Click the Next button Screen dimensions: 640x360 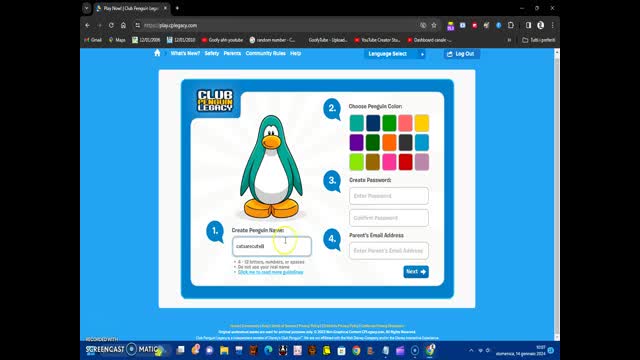[x=416, y=271]
